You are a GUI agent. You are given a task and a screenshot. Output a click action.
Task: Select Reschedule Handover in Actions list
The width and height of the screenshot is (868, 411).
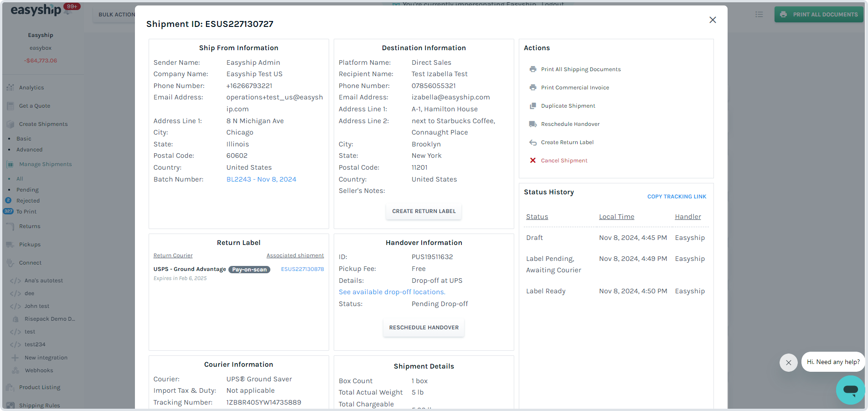pyautogui.click(x=570, y=124)
